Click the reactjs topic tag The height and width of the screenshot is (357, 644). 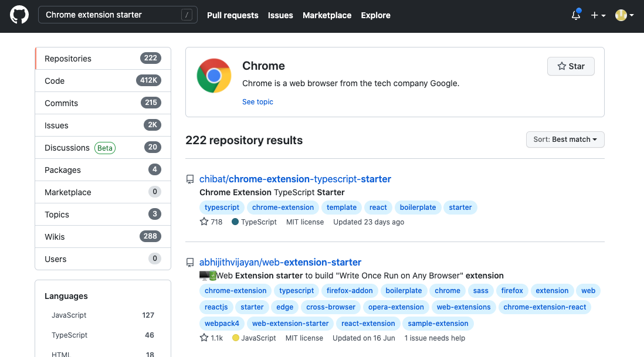216,307
